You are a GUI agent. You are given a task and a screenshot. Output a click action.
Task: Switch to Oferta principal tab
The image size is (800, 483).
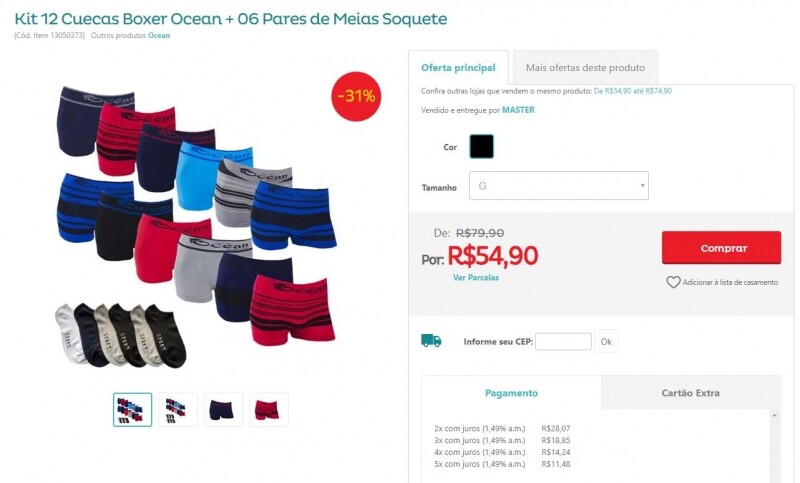click(x=458, y=68)
